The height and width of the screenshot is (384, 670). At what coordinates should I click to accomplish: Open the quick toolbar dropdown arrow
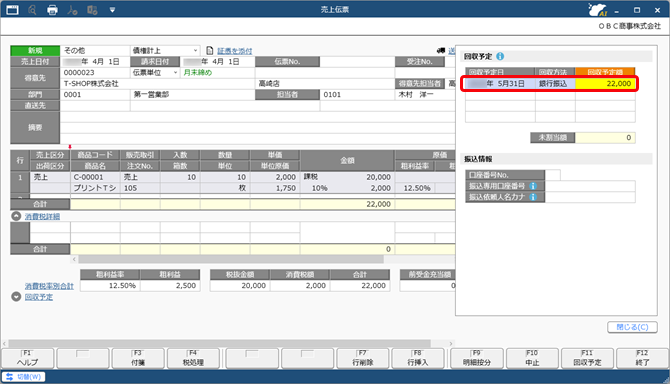(x=112, y=9)
